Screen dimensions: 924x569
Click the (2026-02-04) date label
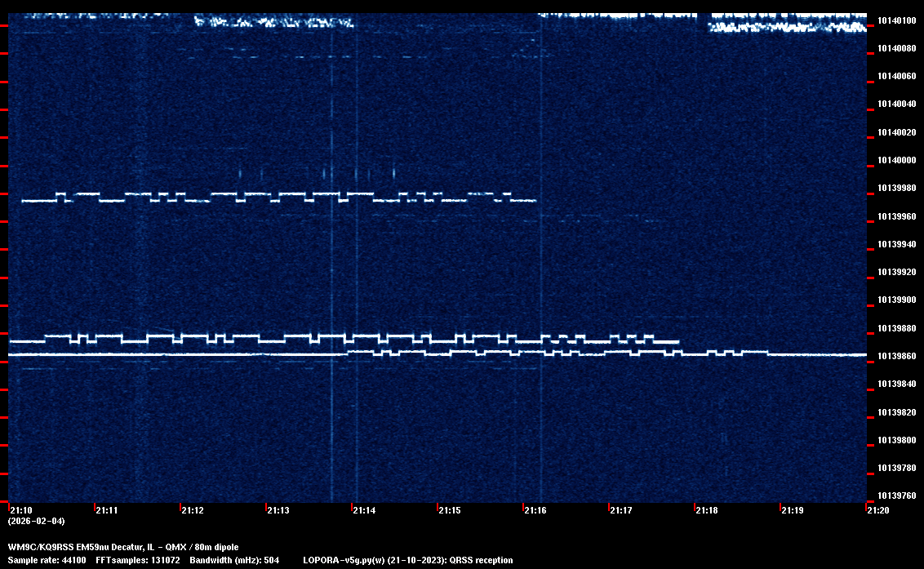pyautogui.click(x=36, y=521)
